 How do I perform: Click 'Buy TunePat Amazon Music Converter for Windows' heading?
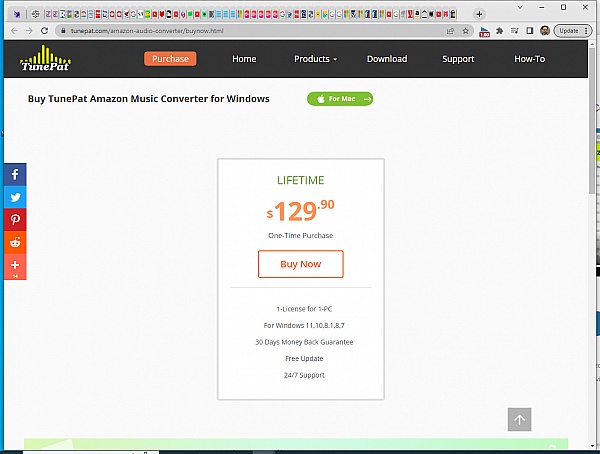(149, 99)
